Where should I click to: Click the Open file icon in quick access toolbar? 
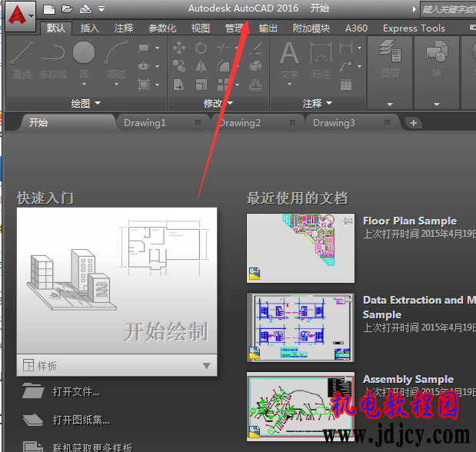coord(67,9)
